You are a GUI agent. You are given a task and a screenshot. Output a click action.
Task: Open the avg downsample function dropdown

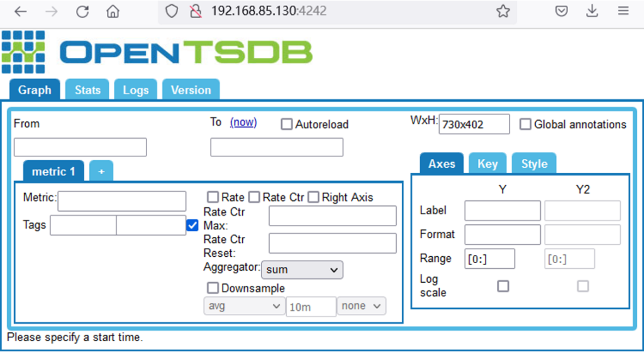pos(245,307)
